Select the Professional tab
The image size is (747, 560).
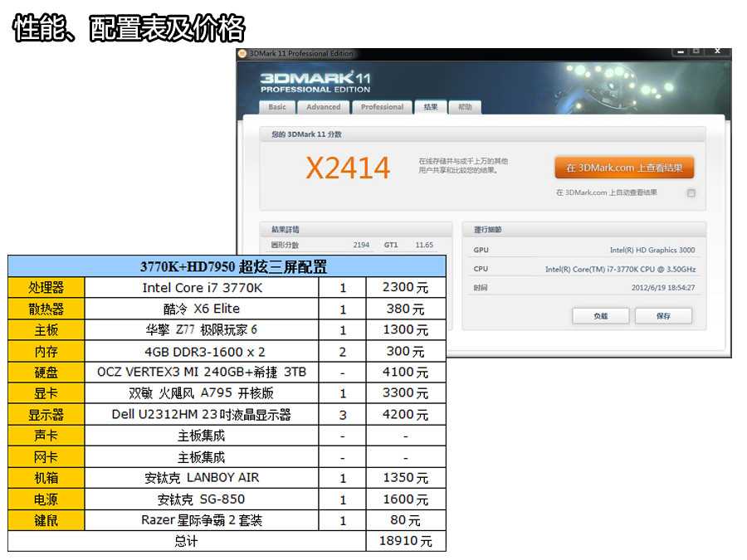point(382,107)
